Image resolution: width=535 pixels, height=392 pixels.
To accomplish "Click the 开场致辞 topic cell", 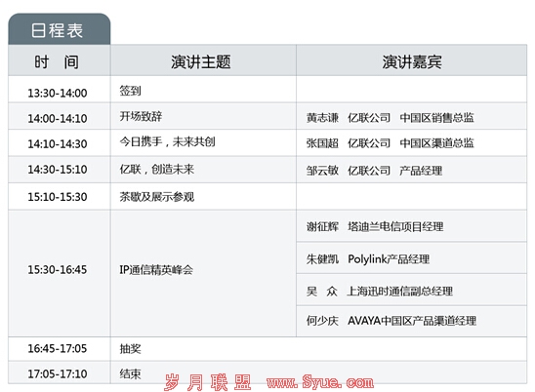I will point(141,116).
